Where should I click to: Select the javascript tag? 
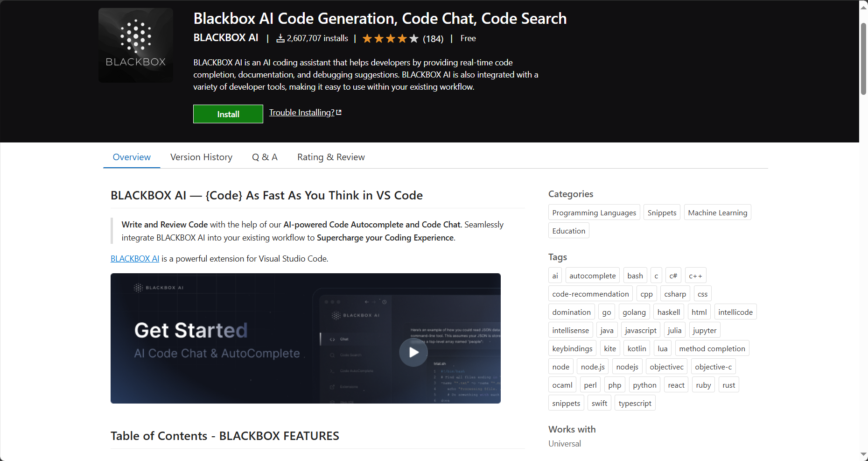click(x=641, y=330)
